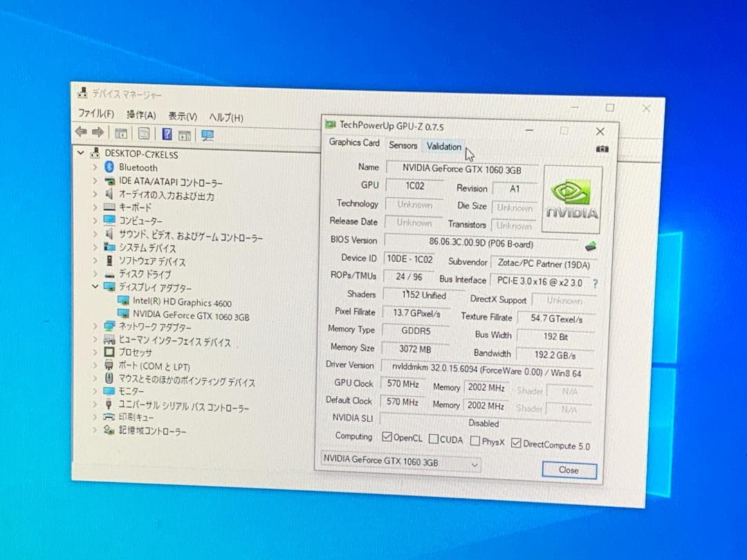
Task: Click the GPU-Z camera screenshot icon
Action: click(x=602, y=149)
